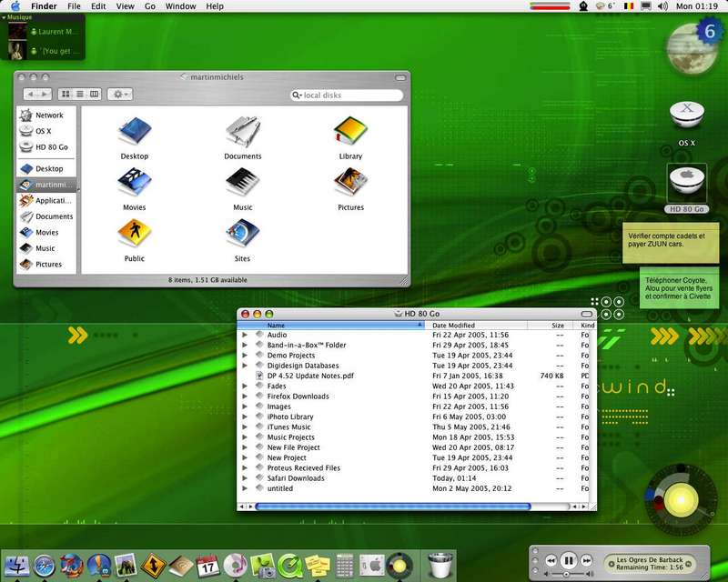Open the Action gear dropdown in Finder toolbar
Viewport: 728px width, 582px height.
coord(120,95)
